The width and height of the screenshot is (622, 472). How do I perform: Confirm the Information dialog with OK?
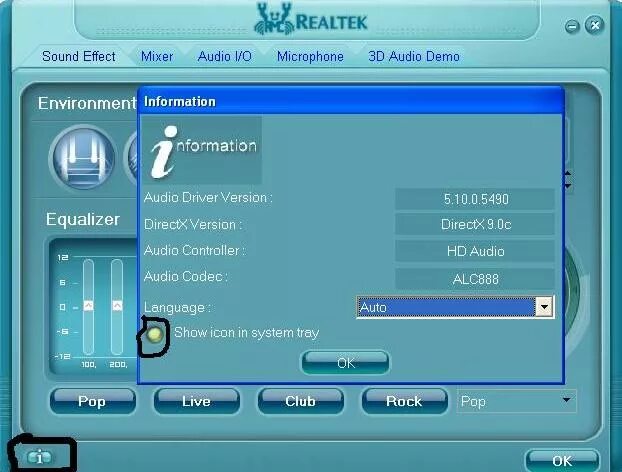click(x=346, y=363)
